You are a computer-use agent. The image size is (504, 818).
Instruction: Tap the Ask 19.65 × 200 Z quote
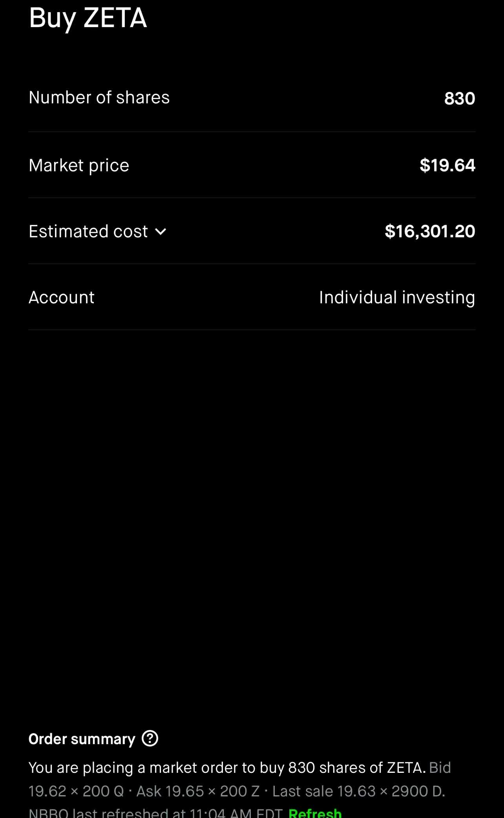coord(198,791)
